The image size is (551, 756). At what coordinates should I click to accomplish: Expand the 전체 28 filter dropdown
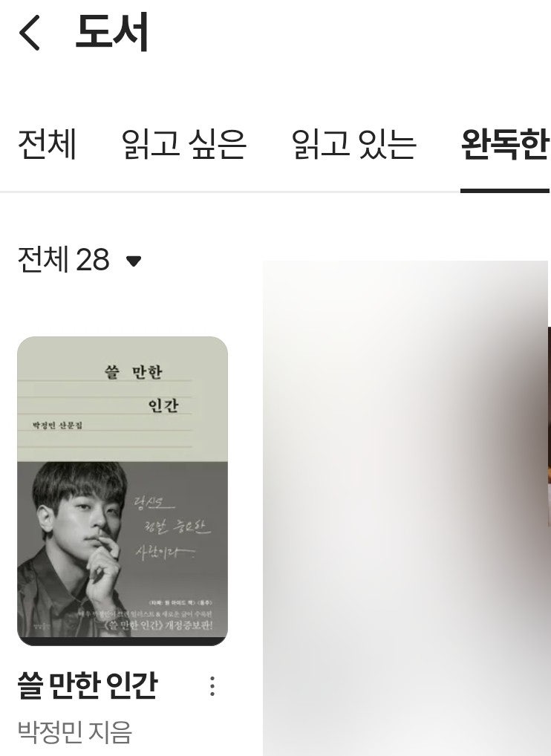click(79, 259)
